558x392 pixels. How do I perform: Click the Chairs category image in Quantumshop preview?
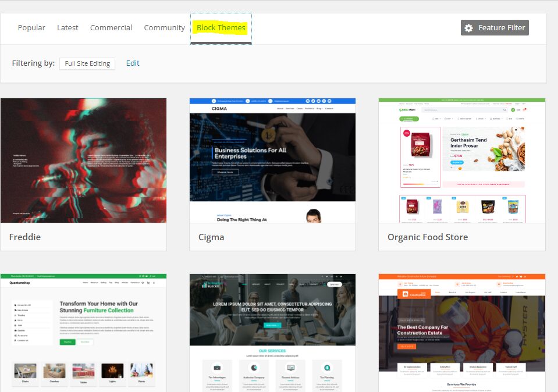25,371
